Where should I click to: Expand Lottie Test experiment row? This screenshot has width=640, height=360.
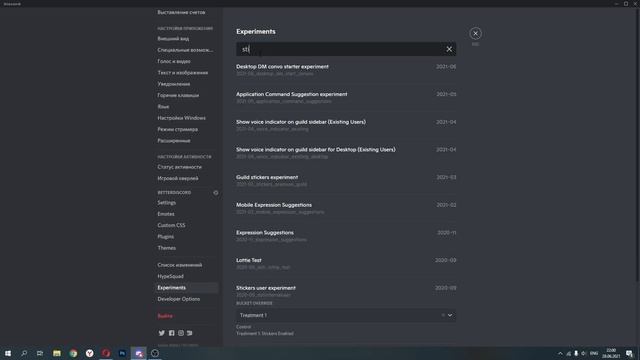[346, 263]
